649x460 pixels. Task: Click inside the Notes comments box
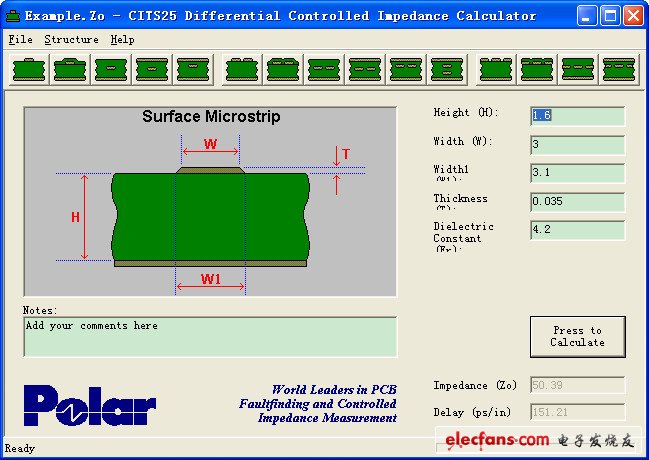pos(210,337)
